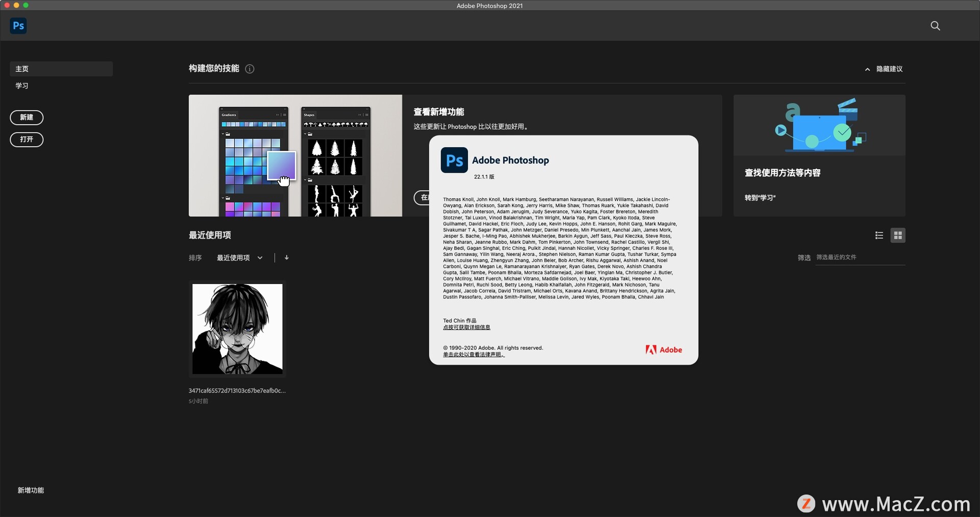The height and width of the screenshot is (517, 980).
Task: Click 点按可获取详细信息 link
Action: tap(467, 327)
